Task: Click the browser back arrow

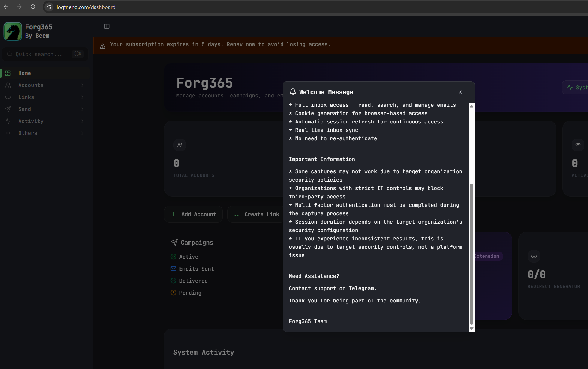Action: 6,7
